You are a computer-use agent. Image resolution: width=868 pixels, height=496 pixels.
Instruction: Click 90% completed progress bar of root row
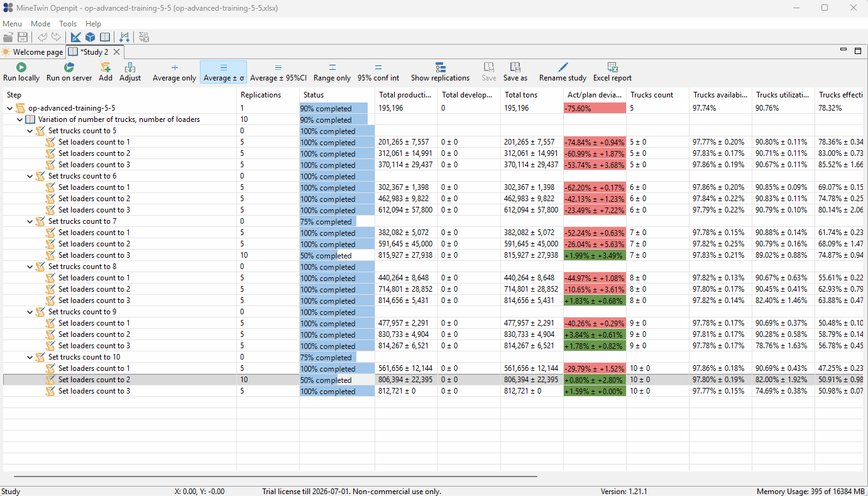click(337, 108)
